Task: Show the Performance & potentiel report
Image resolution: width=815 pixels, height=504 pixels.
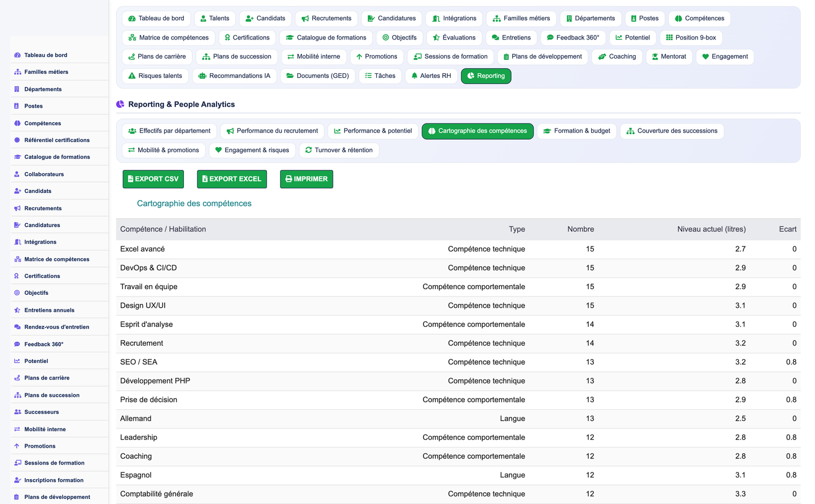Action: 373,131
